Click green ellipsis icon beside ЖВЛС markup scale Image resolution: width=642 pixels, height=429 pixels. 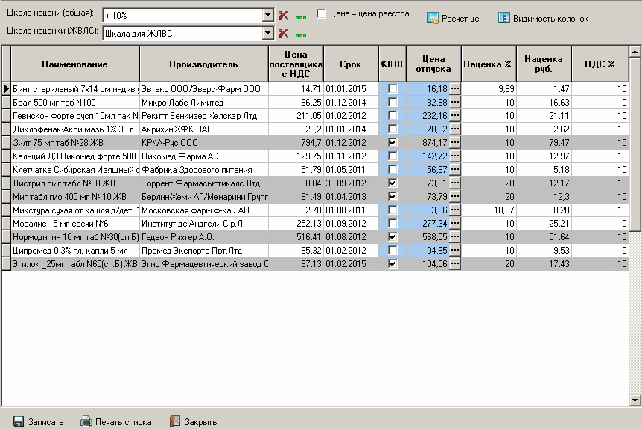point(299,33)
